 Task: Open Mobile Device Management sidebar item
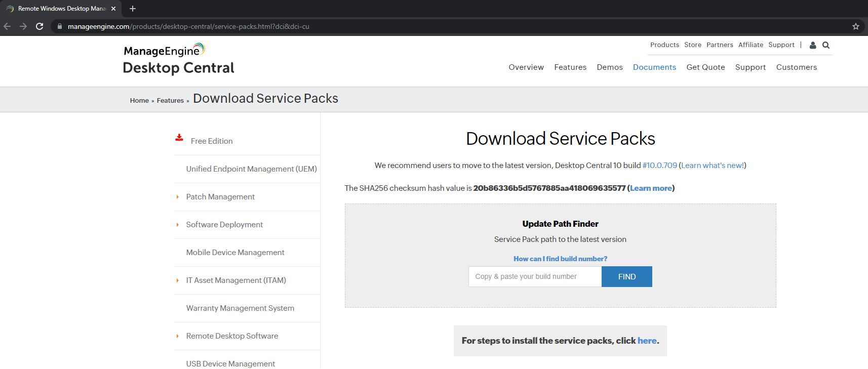tap(235, 253)
